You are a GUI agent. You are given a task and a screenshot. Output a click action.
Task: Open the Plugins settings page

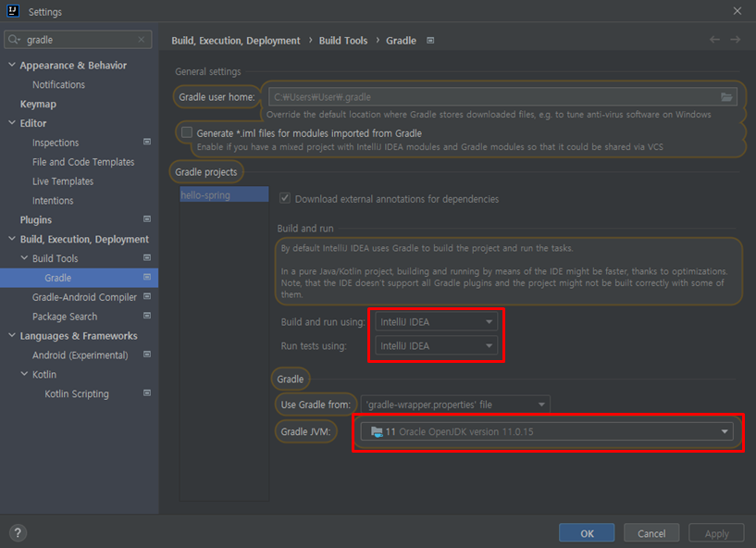pos(36,220)
